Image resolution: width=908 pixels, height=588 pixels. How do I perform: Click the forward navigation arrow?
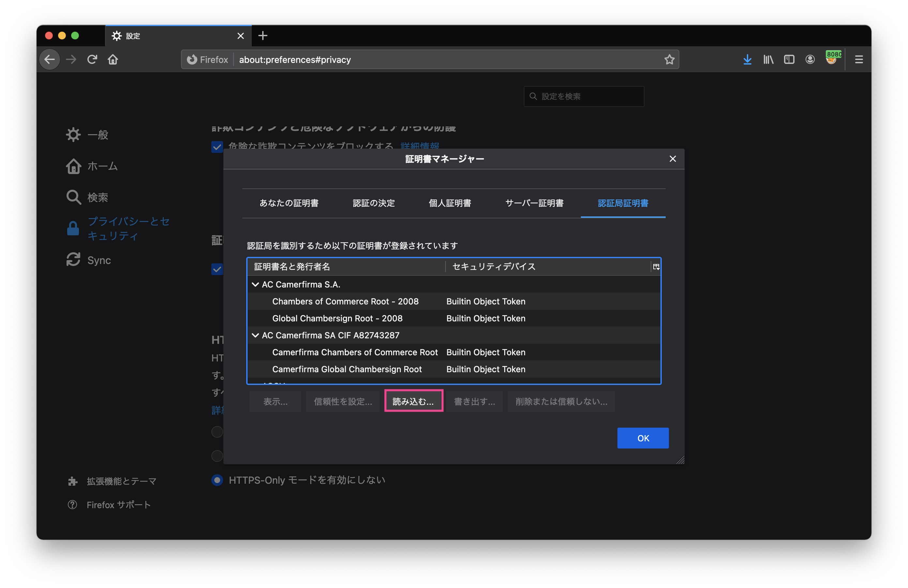point(71,60)
